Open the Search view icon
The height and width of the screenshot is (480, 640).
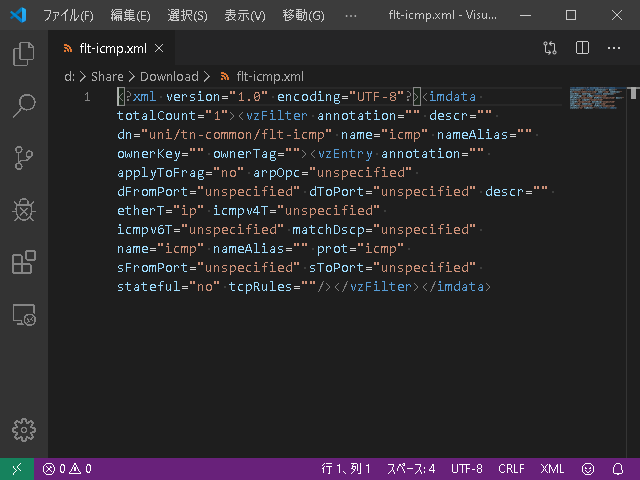pos(24,106)
